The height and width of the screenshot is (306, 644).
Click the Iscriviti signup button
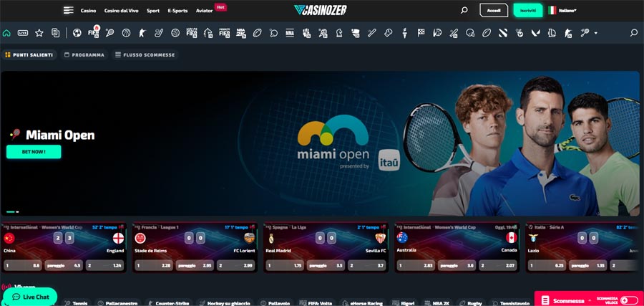pyautogui.click(x=528, y=10)
